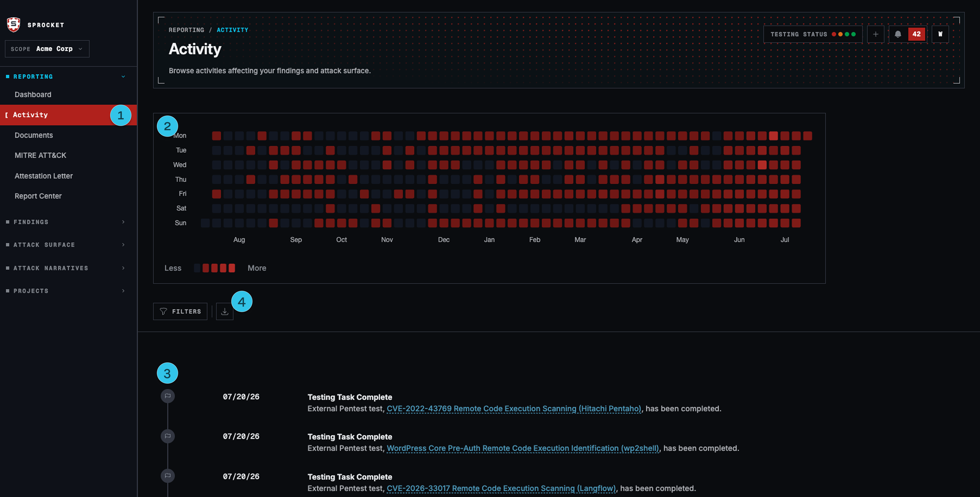The image size is (980, 497).
Task: Click the first Monday heatmap cell
Action: (216, 136)
